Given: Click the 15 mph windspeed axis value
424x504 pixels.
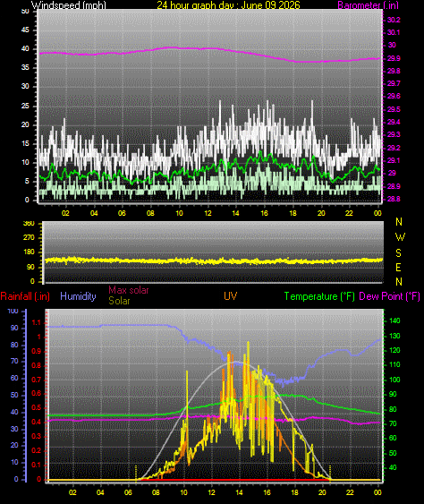Looking at the screenshot, I should point(25,143).
